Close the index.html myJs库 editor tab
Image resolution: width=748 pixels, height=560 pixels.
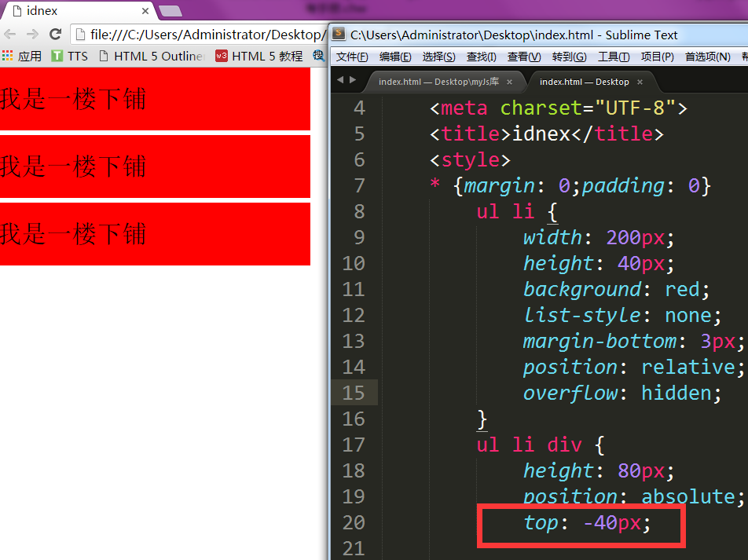pos(509,82)
